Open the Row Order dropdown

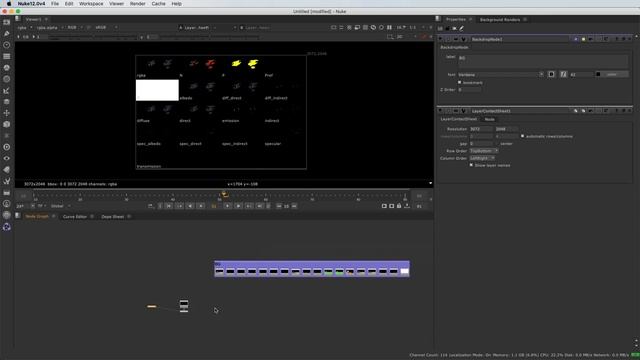(x=484, y=151)
